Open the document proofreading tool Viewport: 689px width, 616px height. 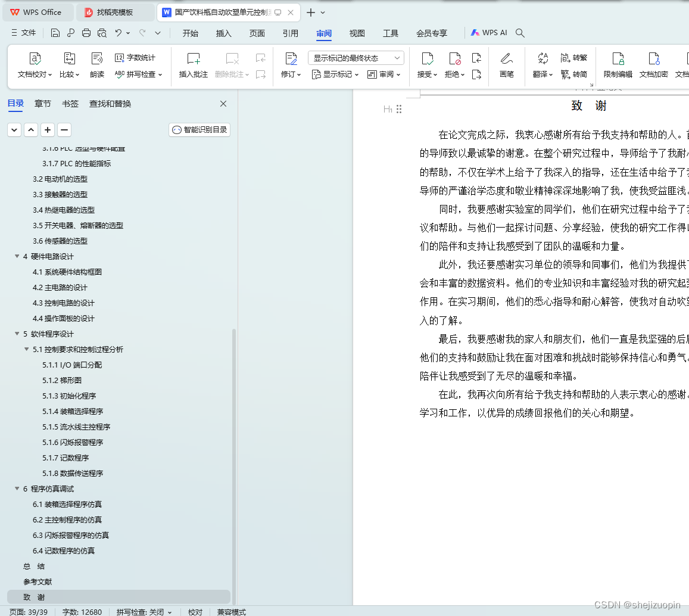pos(35,65)
